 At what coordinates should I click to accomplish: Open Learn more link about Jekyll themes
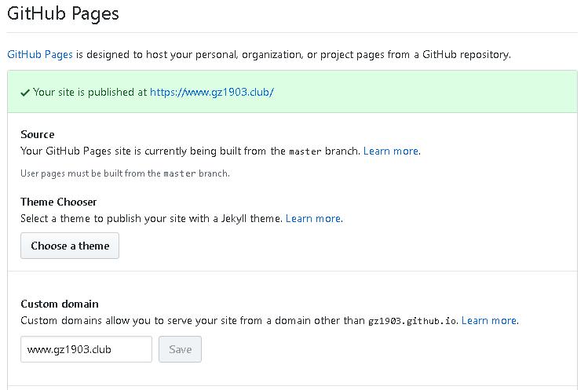[x=313, y=218]
